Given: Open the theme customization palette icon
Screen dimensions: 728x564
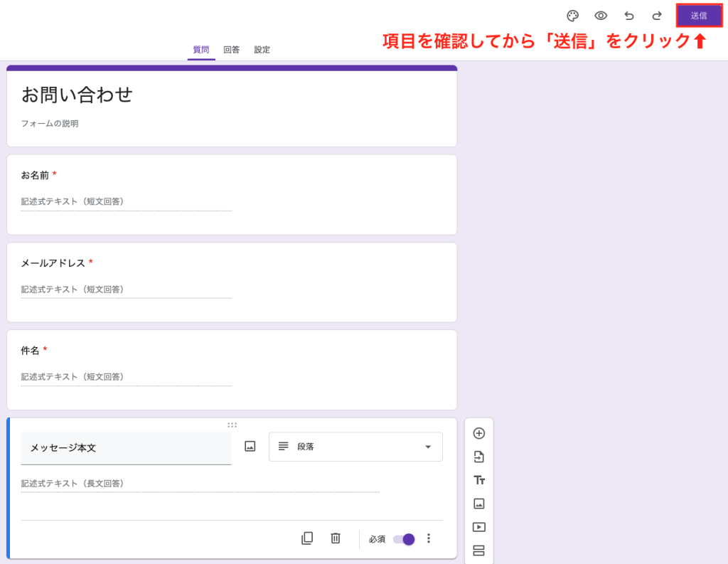Looking at the screenshot, I should tap(572, 16).
